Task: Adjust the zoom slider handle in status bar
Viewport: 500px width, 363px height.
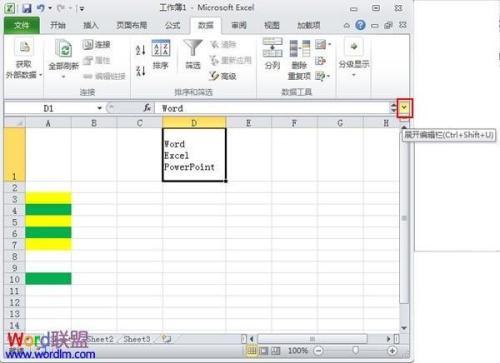Action: click(355, 350)
